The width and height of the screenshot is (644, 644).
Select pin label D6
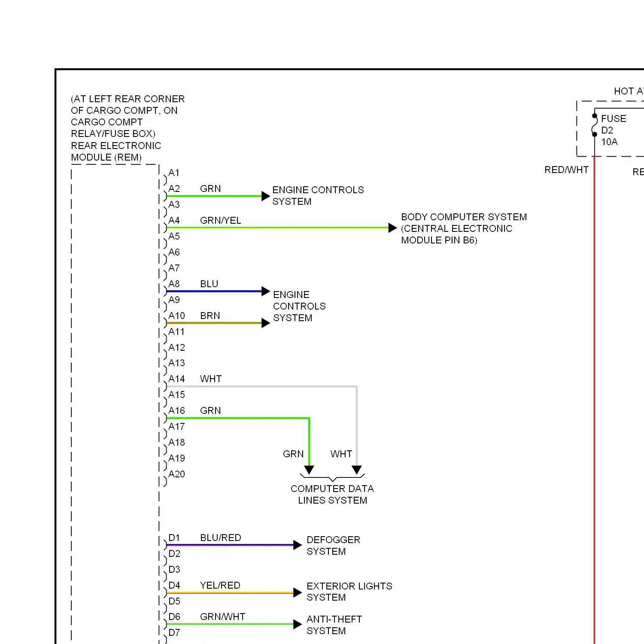coord(174,617)
